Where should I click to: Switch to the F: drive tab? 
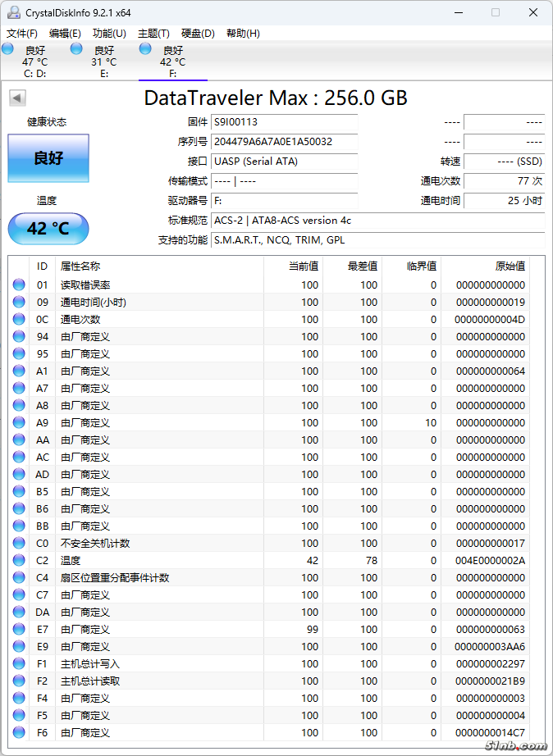click(173, 61)
